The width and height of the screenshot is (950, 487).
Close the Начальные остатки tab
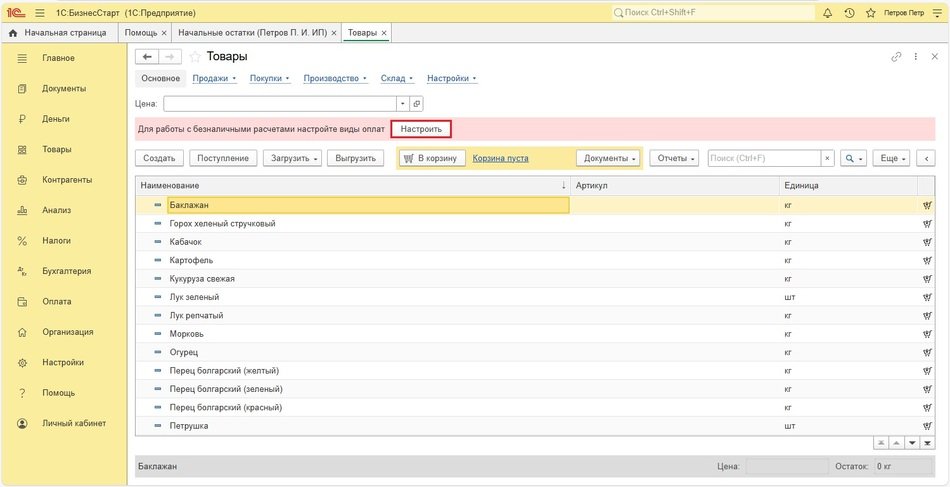point(332,33)
